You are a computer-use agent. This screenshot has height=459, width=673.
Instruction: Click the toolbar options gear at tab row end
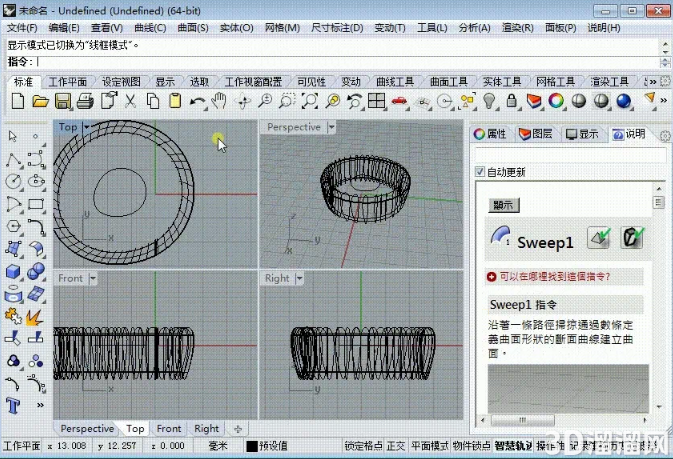click(x=665, y=81)
